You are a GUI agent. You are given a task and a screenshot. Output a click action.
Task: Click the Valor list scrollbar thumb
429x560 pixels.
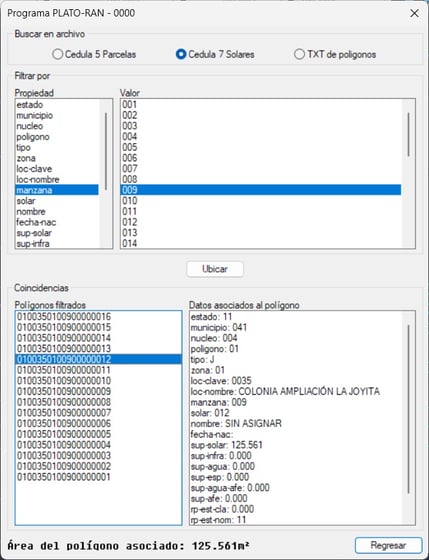(x=408, y=134)
